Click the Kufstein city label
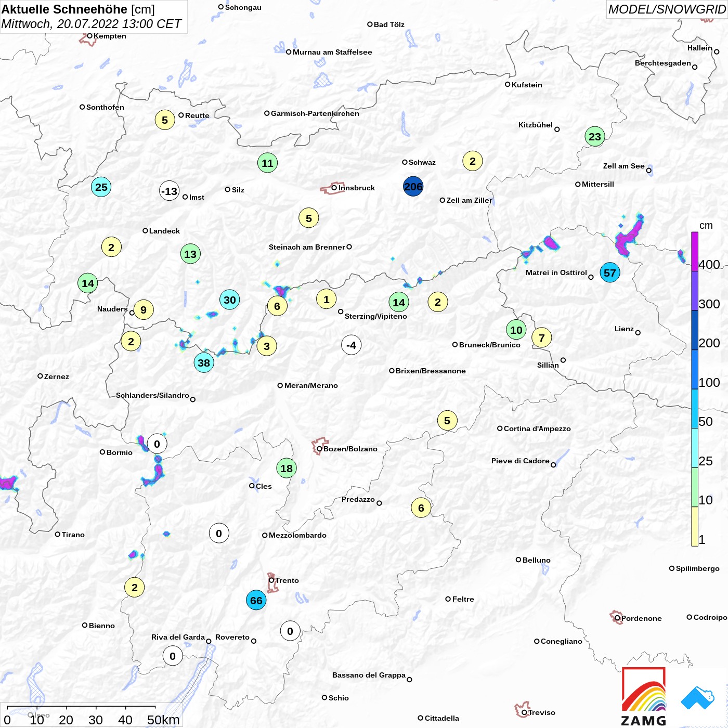The height and width of the screenshot is (728, 728). (527, 85)
